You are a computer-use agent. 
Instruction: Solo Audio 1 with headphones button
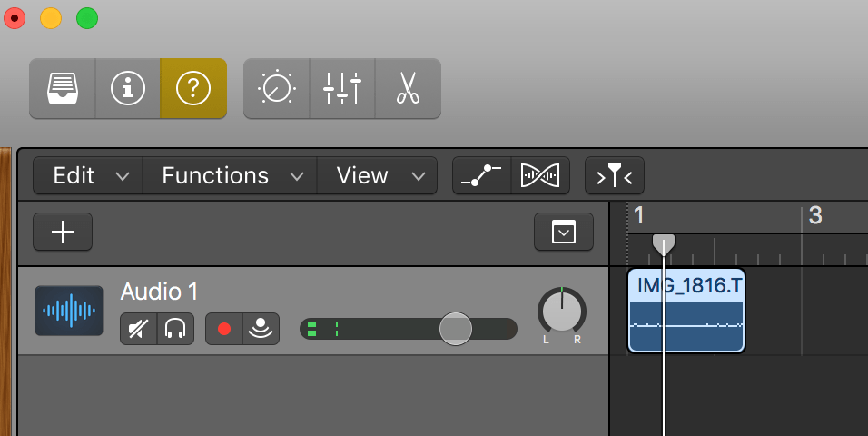[175, 329]
